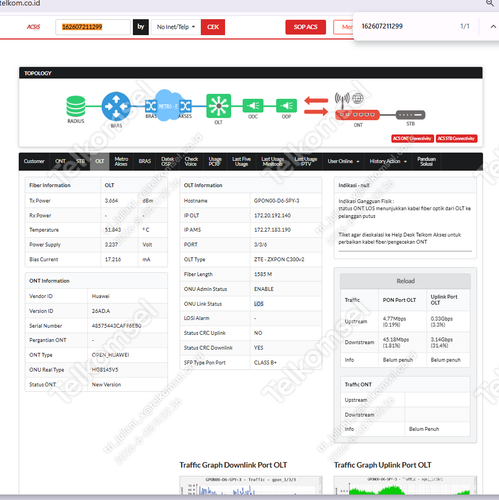Click the hostname value GPON00-D6-SPY-3
Screen dimensions: 499x500
[276, 201]
